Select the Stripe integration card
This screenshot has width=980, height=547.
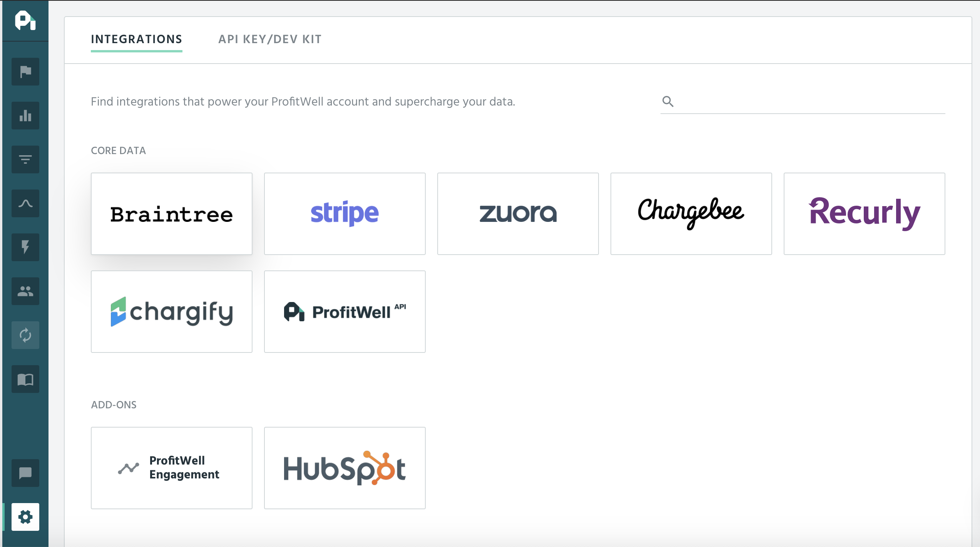pos(345,214)
